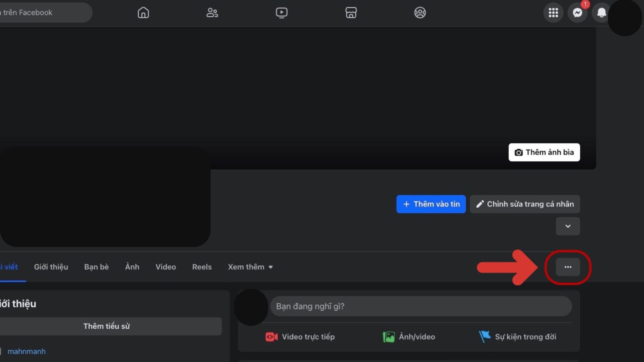Open the notifications bell icon
644x362 pixels.
point(601,13)
